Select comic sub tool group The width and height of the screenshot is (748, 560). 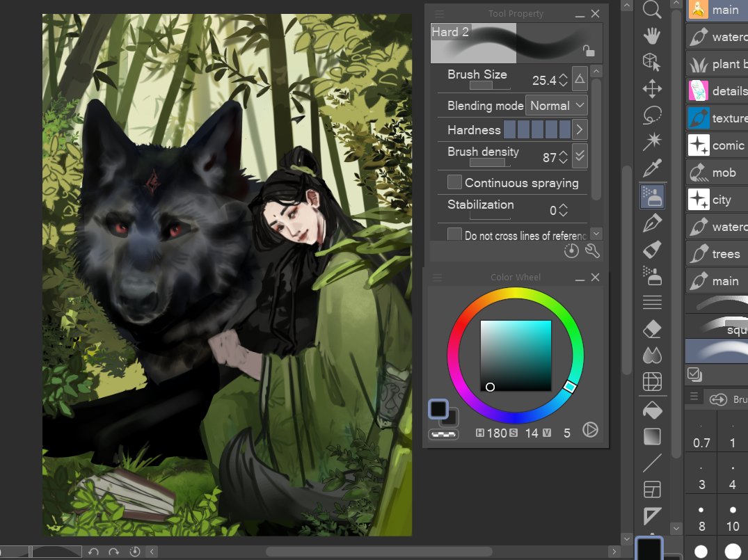pyautogui.click(x=717, y=145)
